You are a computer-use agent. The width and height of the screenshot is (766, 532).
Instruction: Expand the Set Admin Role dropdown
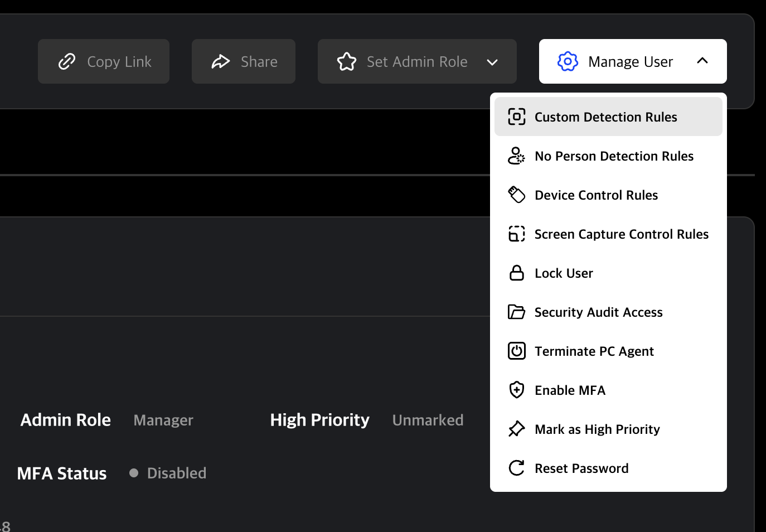pyautogui.click(x=493, y=62)
